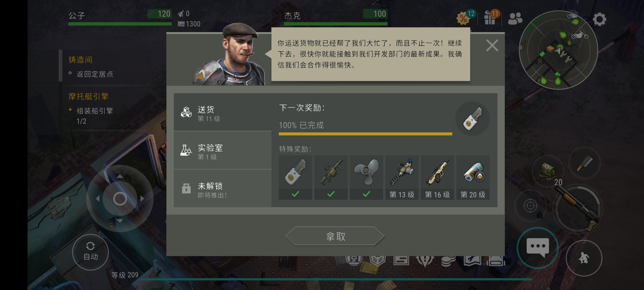Tap the crouch sneak icon
The image size is (644, 290).
pos(584,258)
